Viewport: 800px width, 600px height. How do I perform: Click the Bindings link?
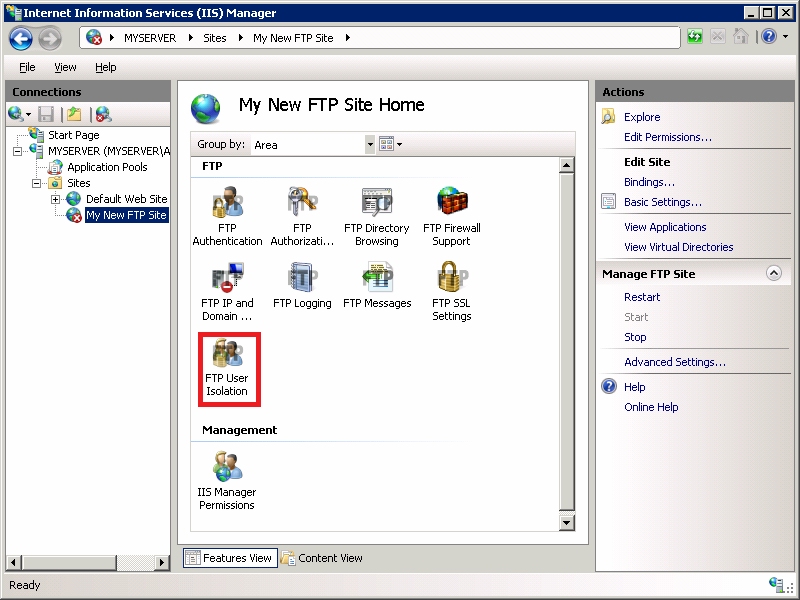[x=649, y=182]
